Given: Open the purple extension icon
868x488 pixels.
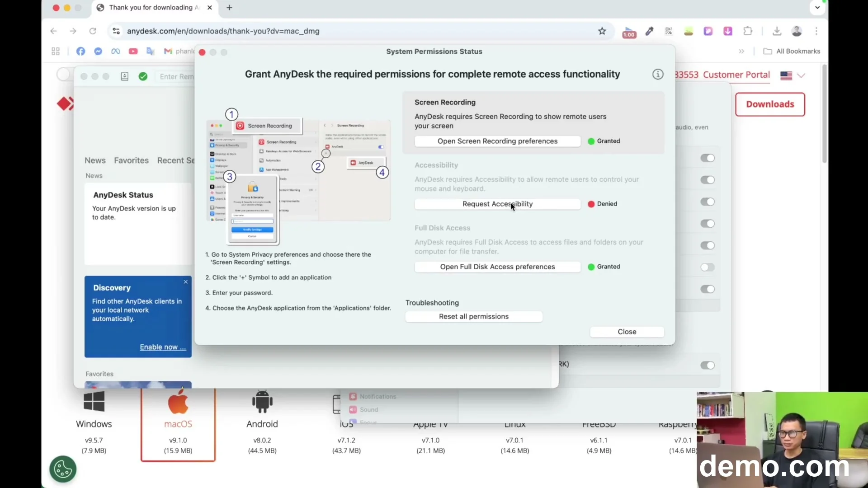Looking at the screenshot, I should pos(708,31).
